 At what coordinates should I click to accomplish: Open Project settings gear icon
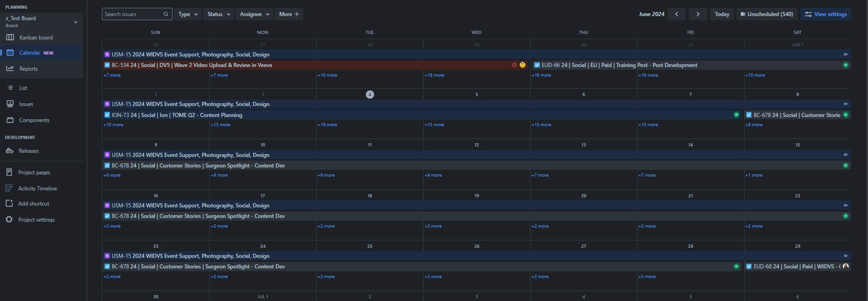pyautogui.click(x=9, y=219)
